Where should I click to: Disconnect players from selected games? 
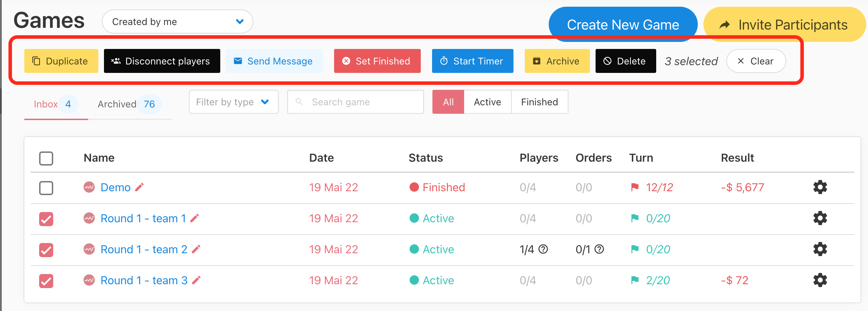[162, 61]
